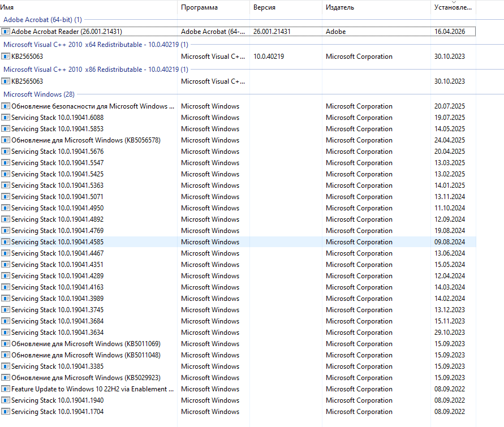The image size is (504, 427).
Task: Collapse the Visual C++ 2010 x86 Redistributable group
Action: pyautogui.click(x=96, y=70)
